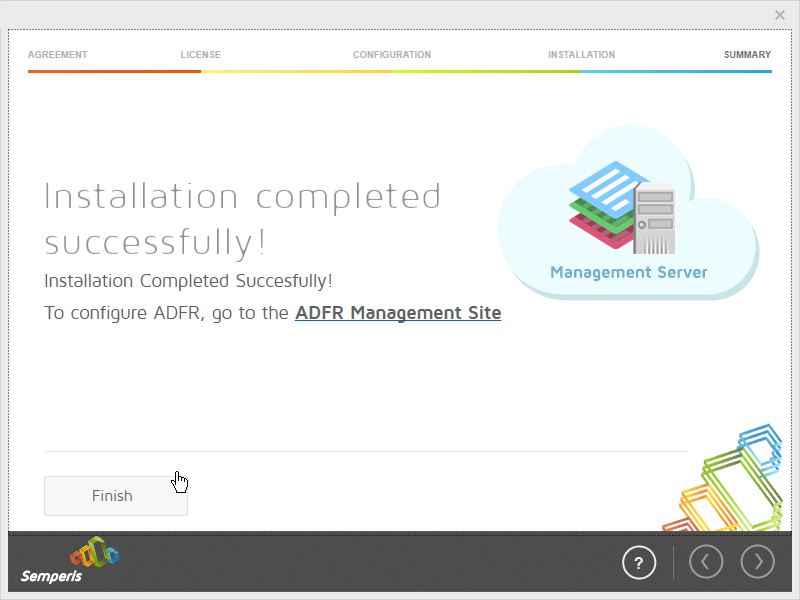Select the Installation step tab
The width and height of the screenshot is (800, 600).
[x=582, y=55]
